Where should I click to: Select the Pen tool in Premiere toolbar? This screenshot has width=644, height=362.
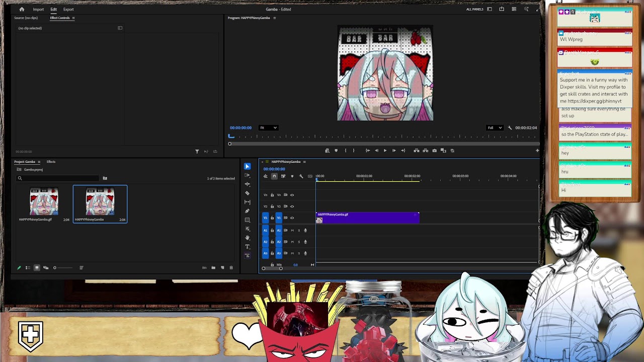click(247, 211)
